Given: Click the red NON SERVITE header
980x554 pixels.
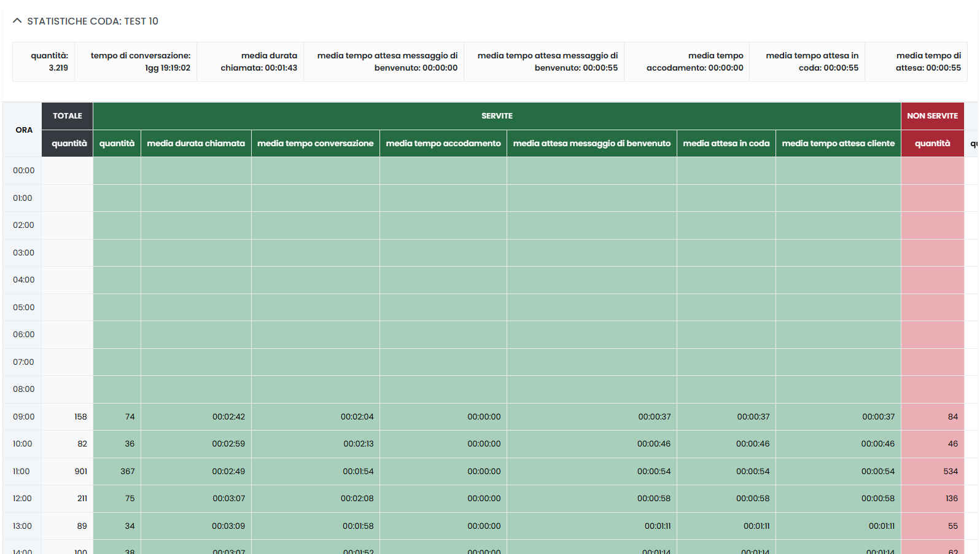Looking at the screenshot, I should pyautogui.click(x=931, y=116).
